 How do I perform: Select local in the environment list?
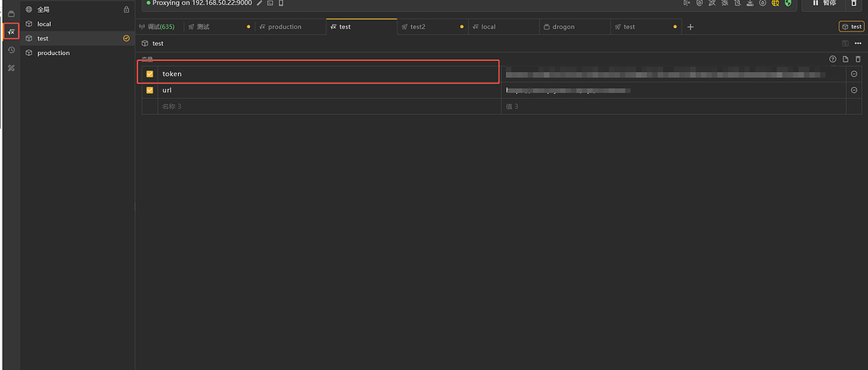click(77, 25)
